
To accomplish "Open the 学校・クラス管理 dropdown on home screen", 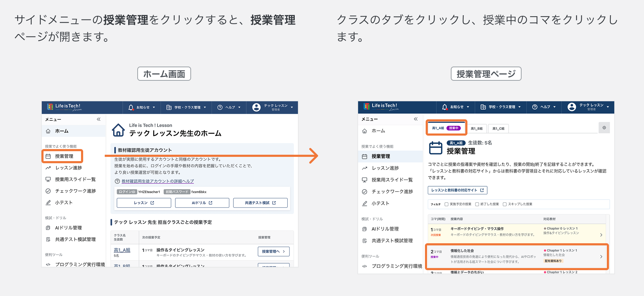I will click(186, 107).
